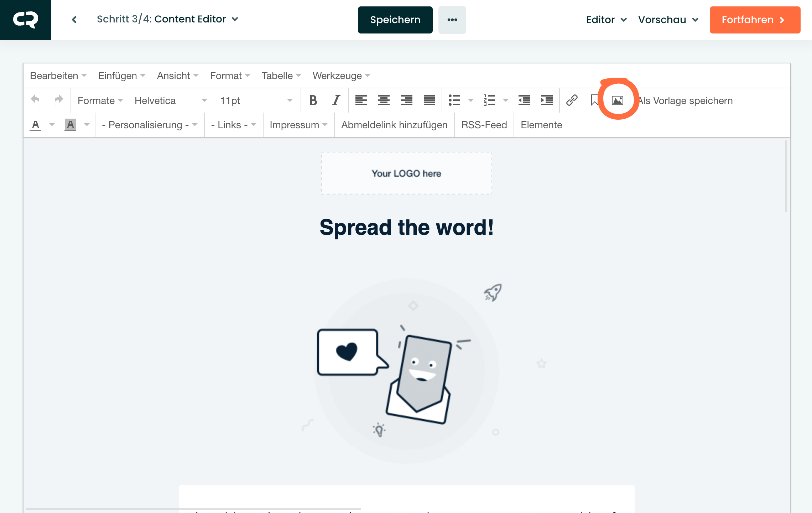Go back with the left chevron arrow
The image size is (812, 513).
pos(74,20)
